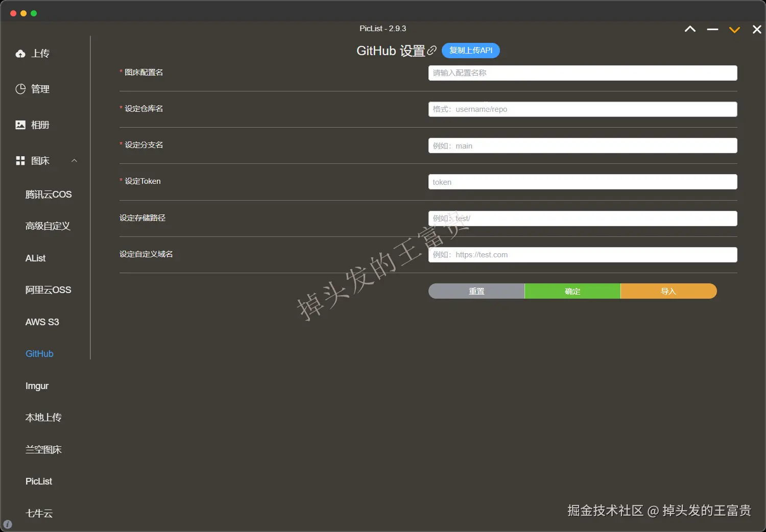Select 腾讯云COS picture bed
The image size is (766, 532).
[49, 195]
